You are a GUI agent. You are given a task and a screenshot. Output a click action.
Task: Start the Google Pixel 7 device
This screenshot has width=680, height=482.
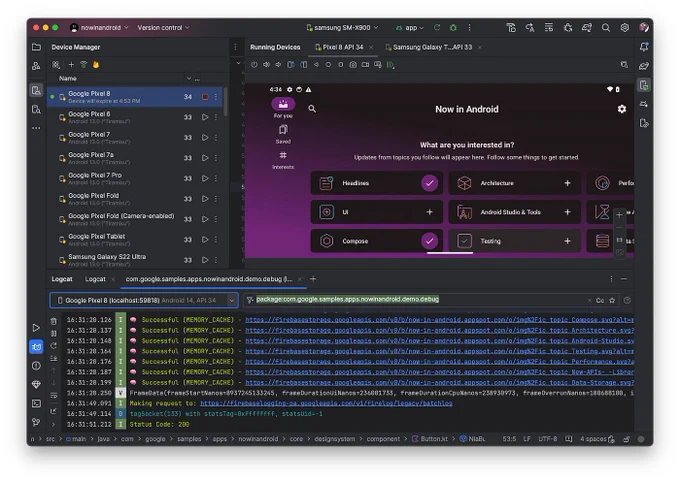click(x=205, y=138)
